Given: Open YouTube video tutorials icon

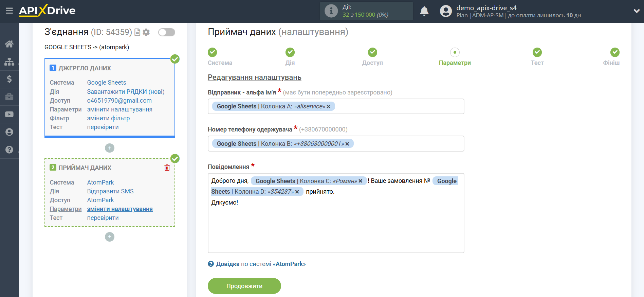Looking at the screenshot, I should 9,115.
